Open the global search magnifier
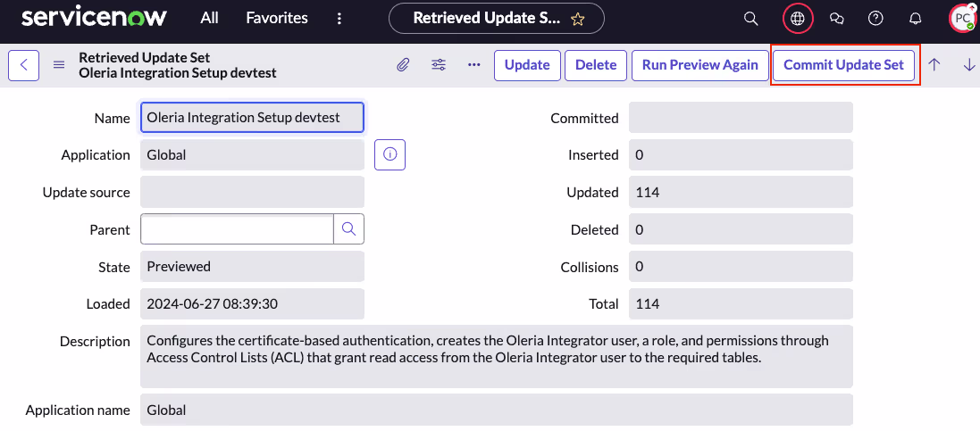Viewport: 980px width, 431px height. (750, 19)
